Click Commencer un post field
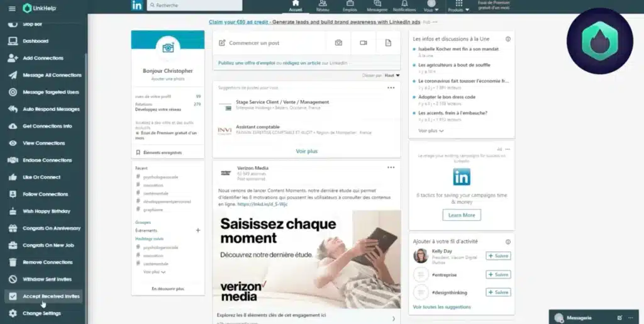Image resolution: width=644 pixels, height=324 pixels. 269,43
